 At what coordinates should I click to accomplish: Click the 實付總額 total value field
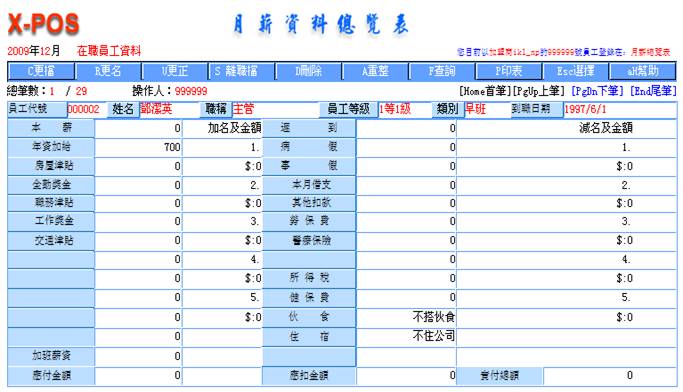point(610,375)
